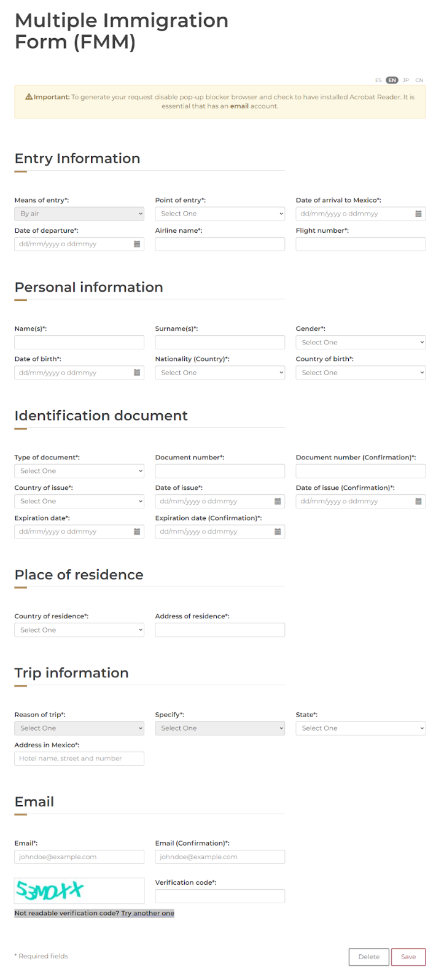Screen dimensions: 444x980
Task: Expand the Country of residence dropdown
Action: (79, 630)
